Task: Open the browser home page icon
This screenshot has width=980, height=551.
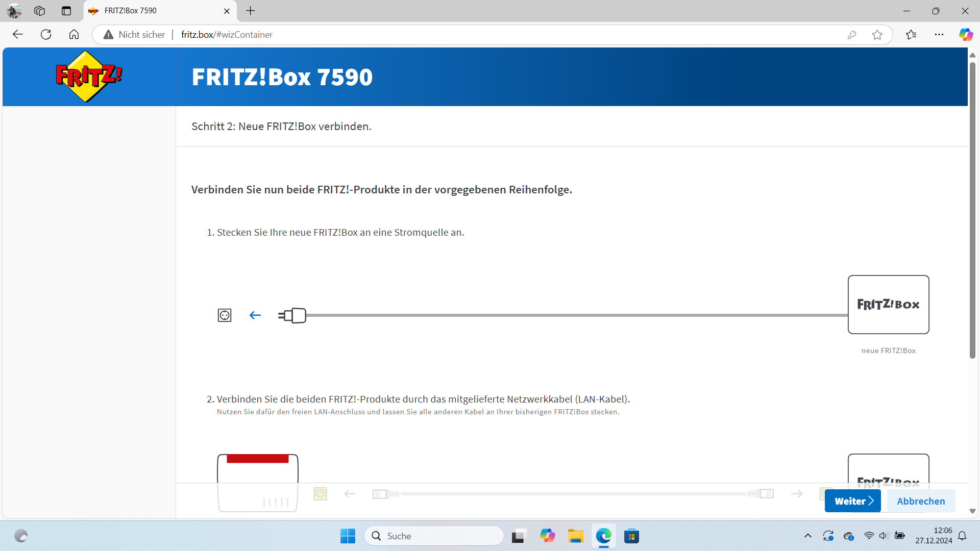Action: 74,35
